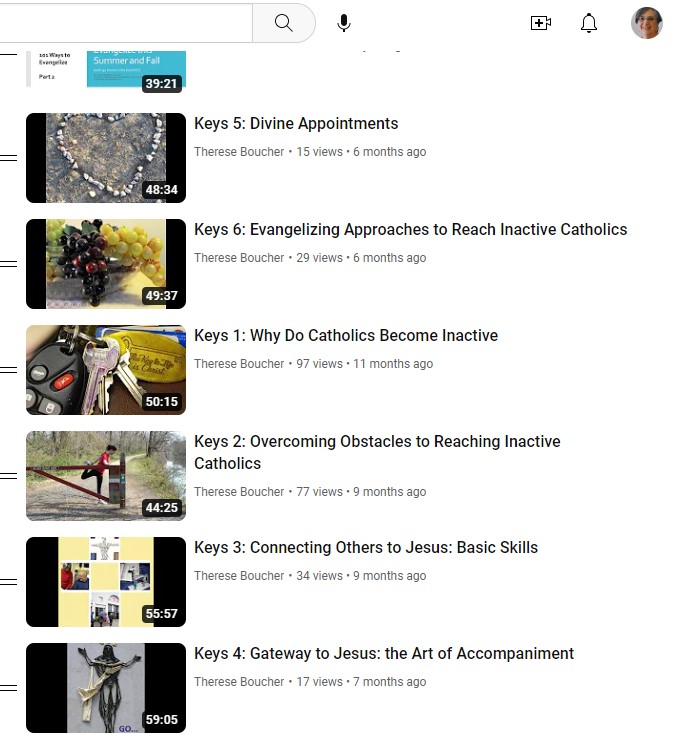This screenshot has height=735, width=675.
Task: Click reorder handle beside Keys 2 video
Action: pyautogui.click(x=8, y=476)
